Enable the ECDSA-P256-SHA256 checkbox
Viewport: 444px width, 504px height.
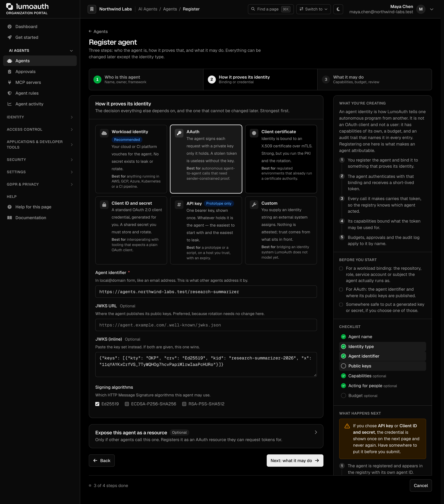click(x=127, y=404)
